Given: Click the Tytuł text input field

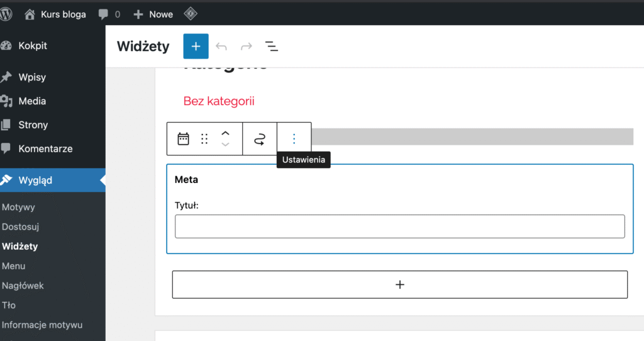Looking at the screenshot, I should pyautogui.click(x=399, y=226).
